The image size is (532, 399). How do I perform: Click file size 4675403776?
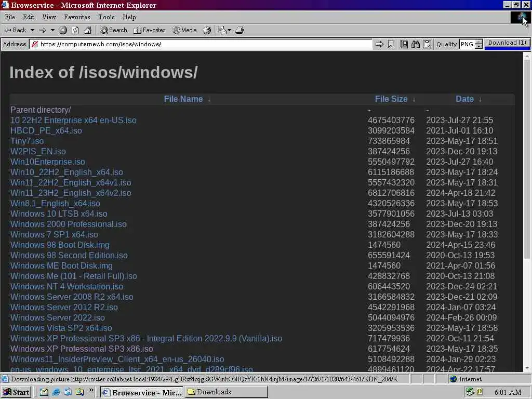tap(391, 121)
